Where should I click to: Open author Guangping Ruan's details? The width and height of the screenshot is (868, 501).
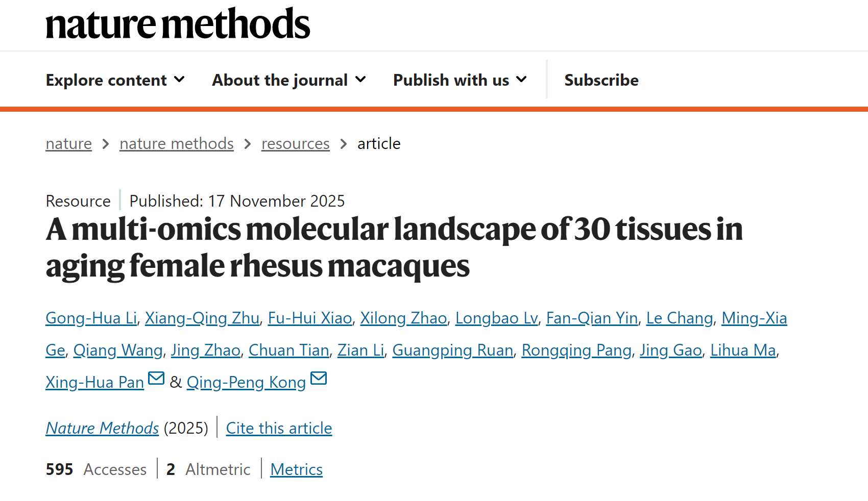click(452, 350)
